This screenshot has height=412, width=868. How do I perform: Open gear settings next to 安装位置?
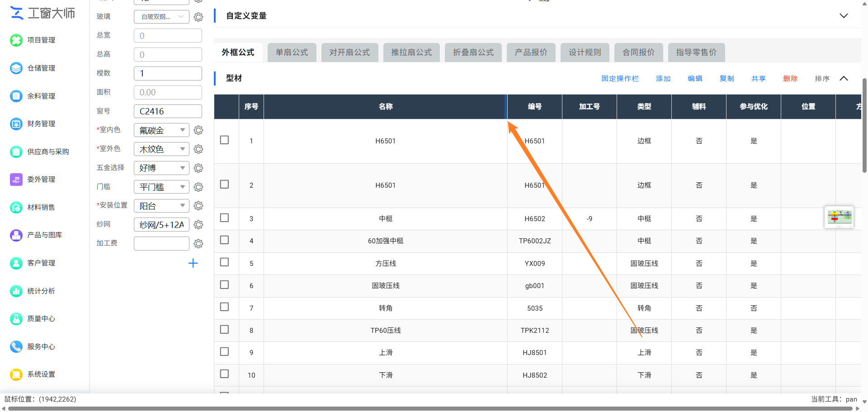pyautogui.click(x=198, y=206)
